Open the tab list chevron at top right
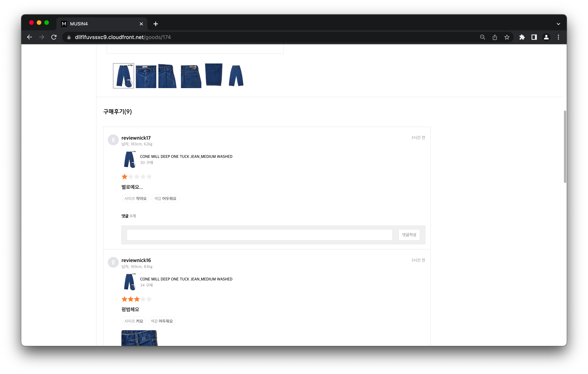This screenshot has height=374, width=588. [x=558, y=24]
